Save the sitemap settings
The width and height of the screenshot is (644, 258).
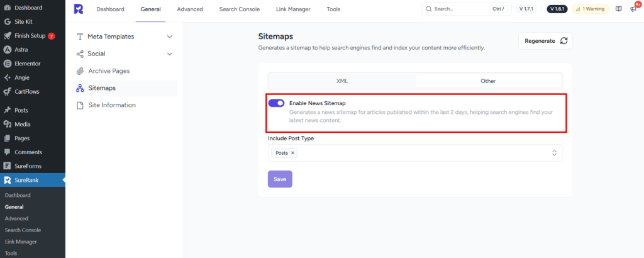click(x=280, y=179)
